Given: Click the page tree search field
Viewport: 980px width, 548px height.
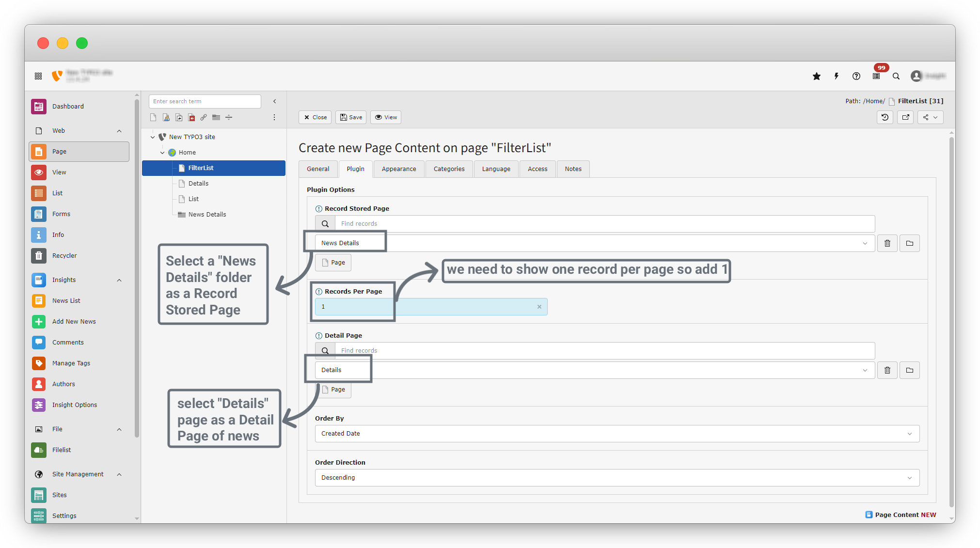Looking at the screenshot, I should [x=205, y=101].
